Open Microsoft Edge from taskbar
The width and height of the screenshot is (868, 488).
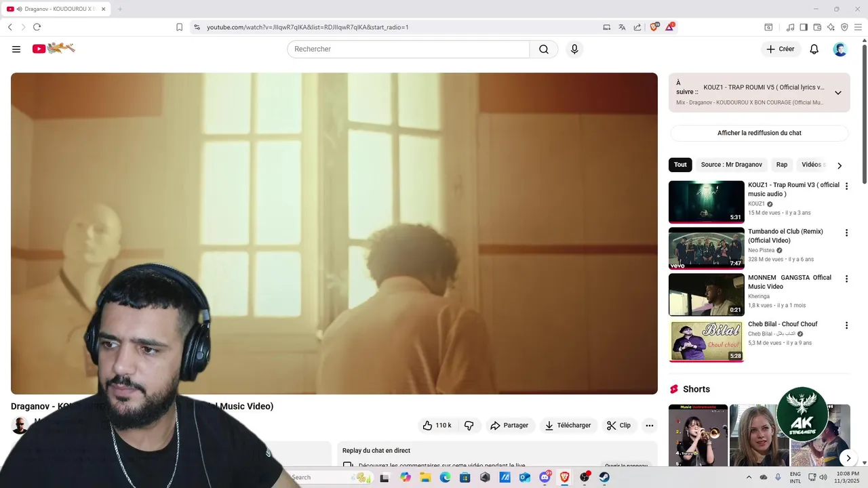click(445, 477)
